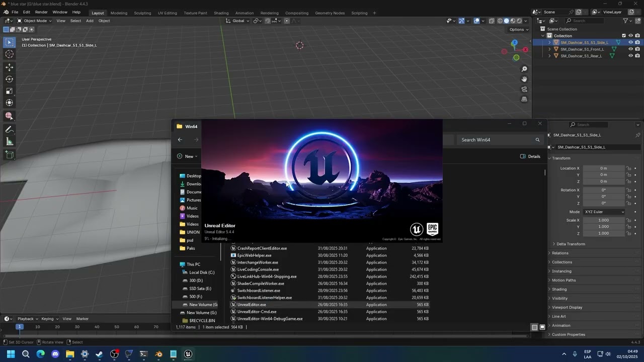The height and width of the screenshot is (362, 644).
Task: Expand the Relations panel
Action: pyautogui.click(x=559, y=253)
